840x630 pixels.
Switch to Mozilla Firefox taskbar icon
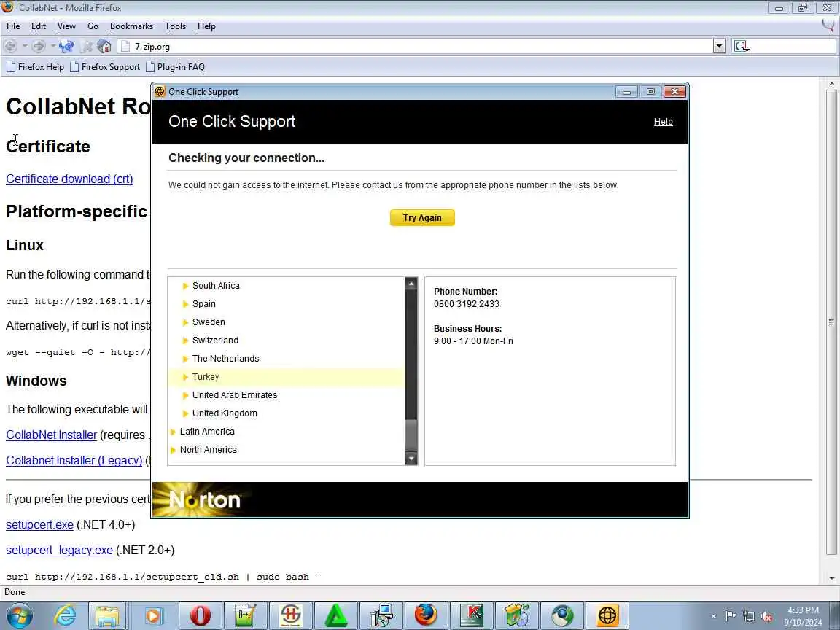426,615
